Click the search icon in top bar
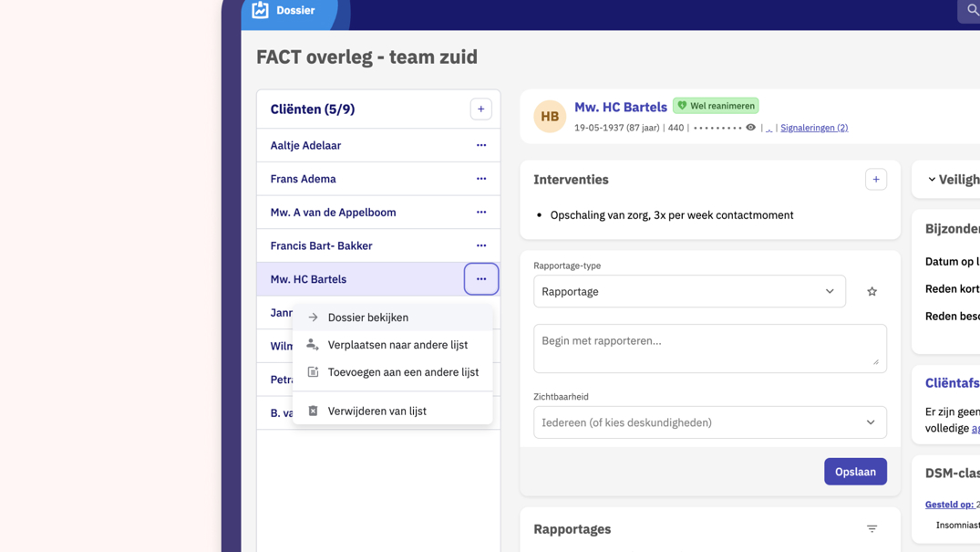 972,10
